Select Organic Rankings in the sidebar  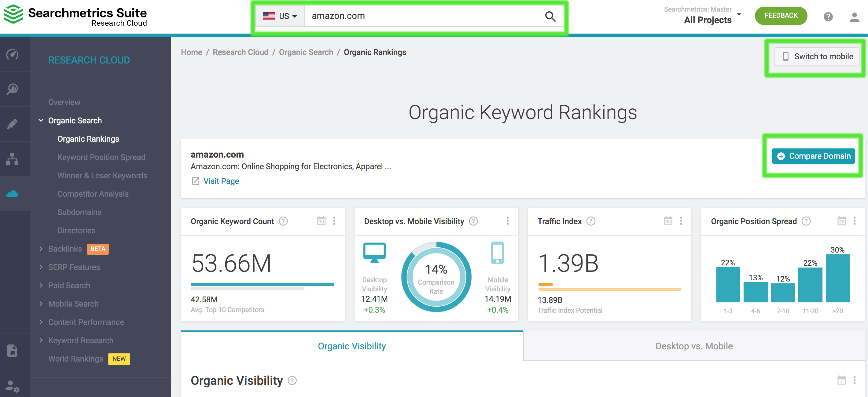tap(88, 139)
